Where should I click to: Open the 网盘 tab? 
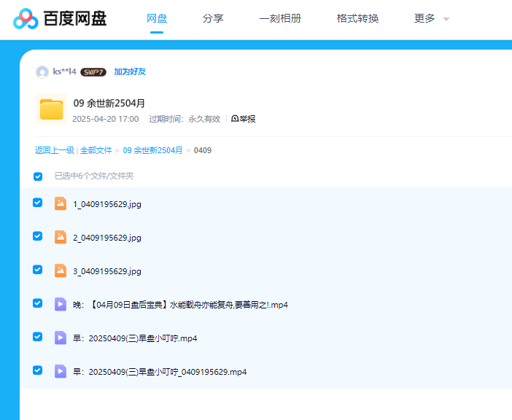pyautogui.click(x=157, y=19)
